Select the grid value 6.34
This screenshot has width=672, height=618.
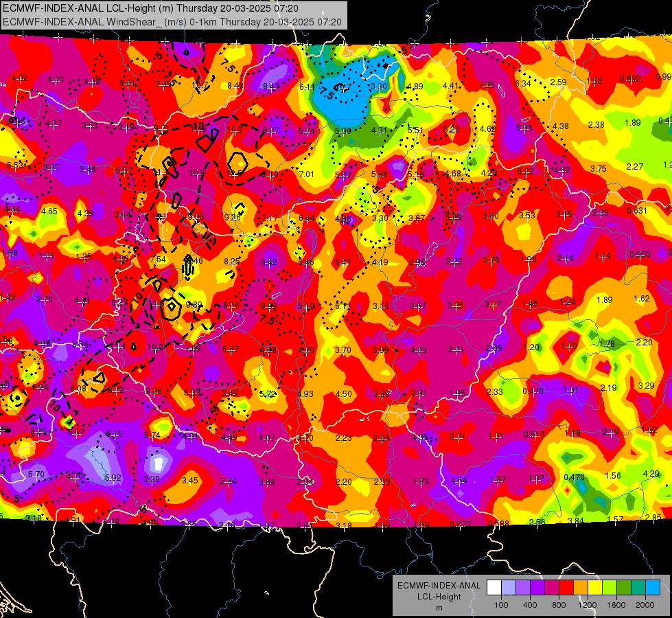[523, 83]
